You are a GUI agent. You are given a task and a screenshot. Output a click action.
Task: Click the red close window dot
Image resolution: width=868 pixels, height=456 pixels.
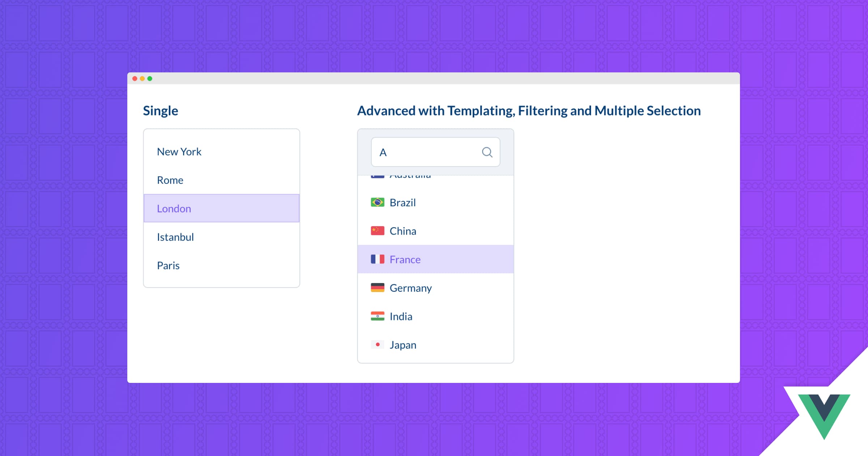(x=135, y=79)
